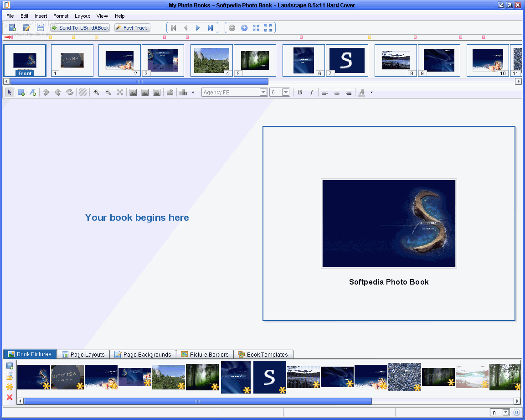This screenshot has width=525, height=420.
Task: Open the Agency FB font dropdown
Action: point(263,93)
